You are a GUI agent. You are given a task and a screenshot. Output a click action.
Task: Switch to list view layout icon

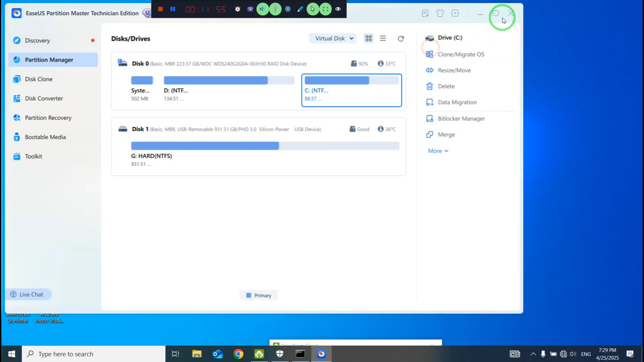[x=383, y=39]
